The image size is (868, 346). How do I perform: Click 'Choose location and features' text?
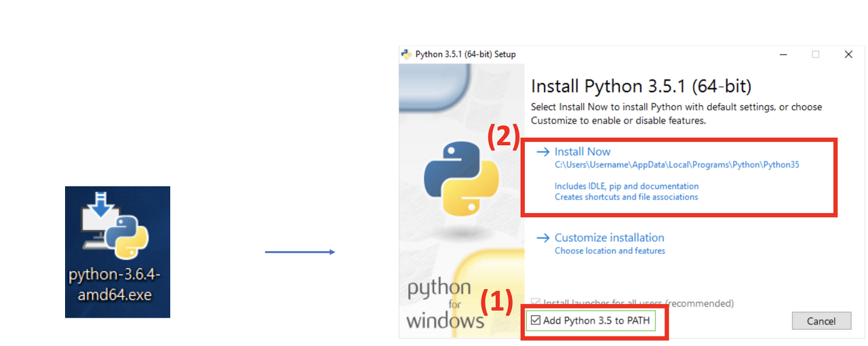pos(610,251)
